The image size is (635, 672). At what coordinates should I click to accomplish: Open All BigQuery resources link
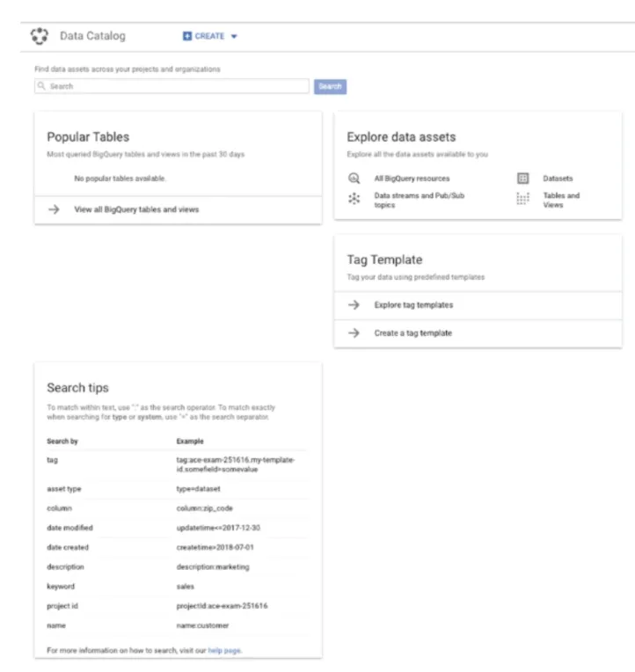[x=412, y=179]
